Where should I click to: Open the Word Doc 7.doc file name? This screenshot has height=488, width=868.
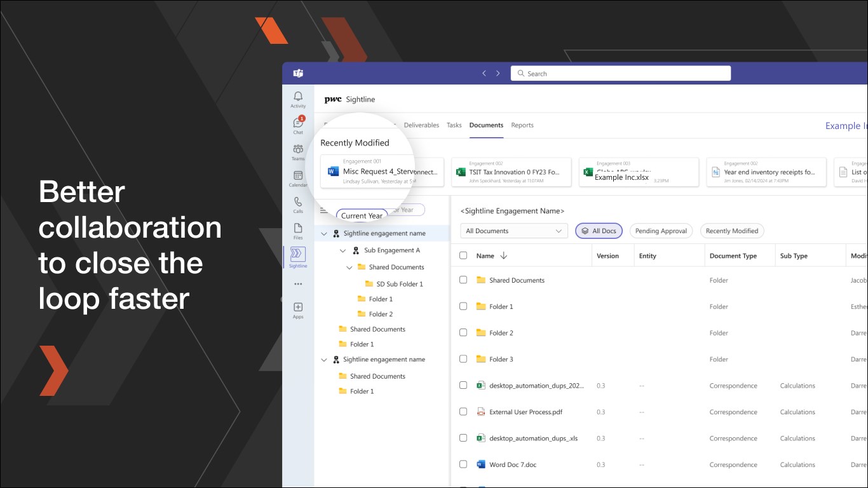tap(513, 464)
